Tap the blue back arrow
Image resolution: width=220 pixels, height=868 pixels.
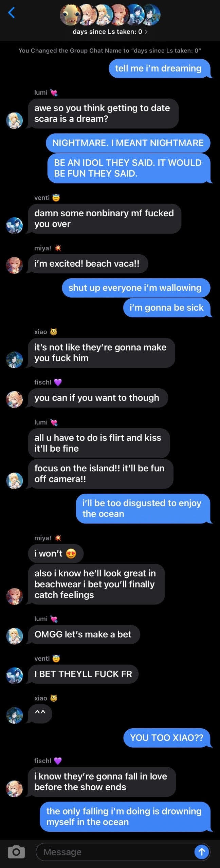tap(12, 13)
